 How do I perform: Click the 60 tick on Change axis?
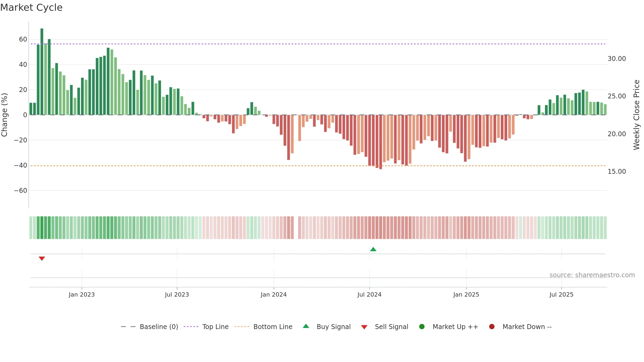[23, 39]
